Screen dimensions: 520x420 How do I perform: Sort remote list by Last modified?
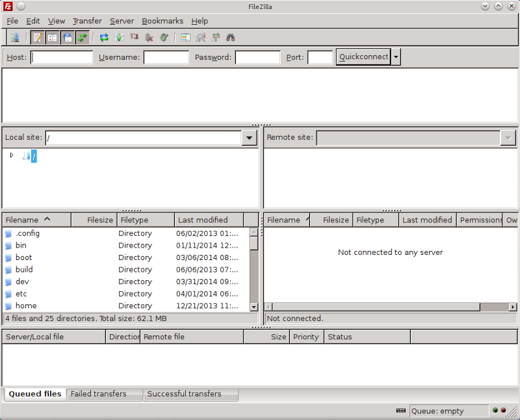click(x=428, y=220)
